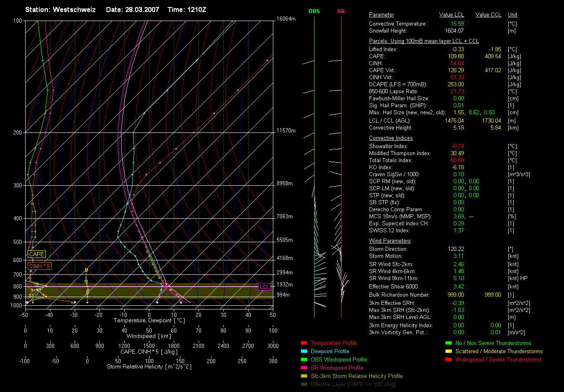Click the green OBS wind column label
Viewport: 564px width, 392px height.
(314, 12)
